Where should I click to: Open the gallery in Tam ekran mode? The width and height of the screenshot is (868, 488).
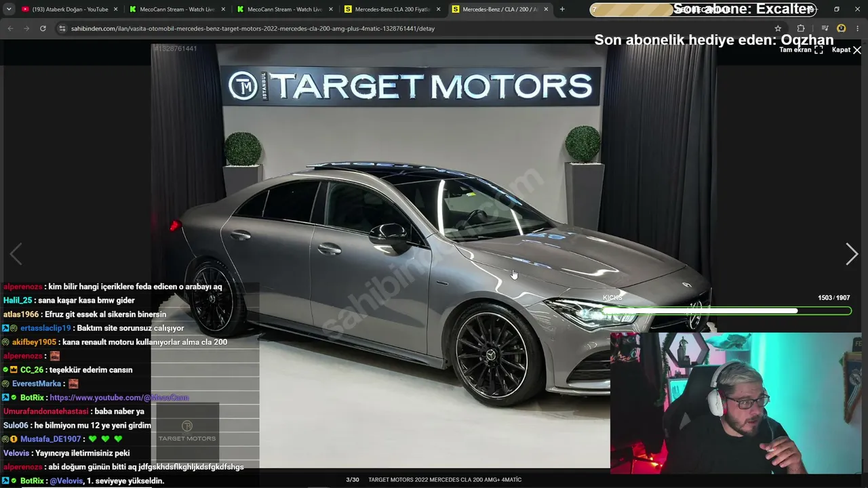pyautogui.click(x=801, y=50)
